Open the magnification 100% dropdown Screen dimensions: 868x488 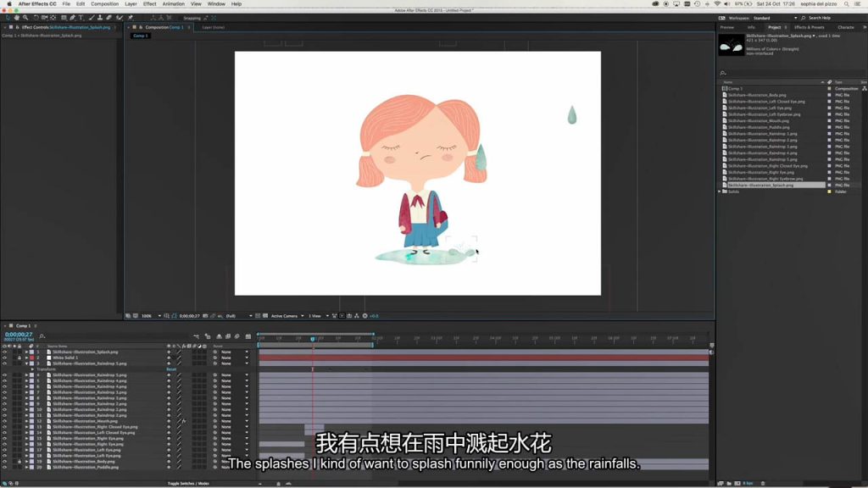[x=151, y=316]
